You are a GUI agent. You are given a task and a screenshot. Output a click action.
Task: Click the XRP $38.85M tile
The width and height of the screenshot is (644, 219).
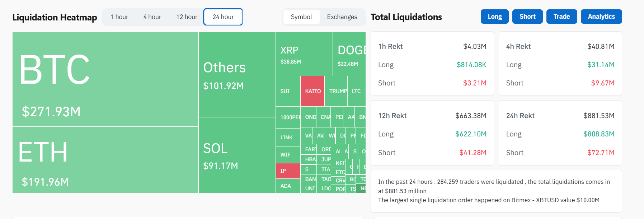304,54
